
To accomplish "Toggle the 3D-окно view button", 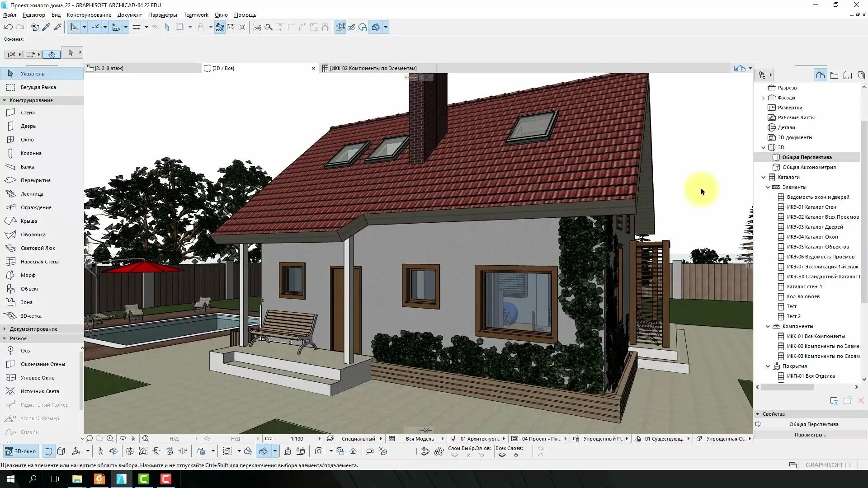I will tap(20, 451).
